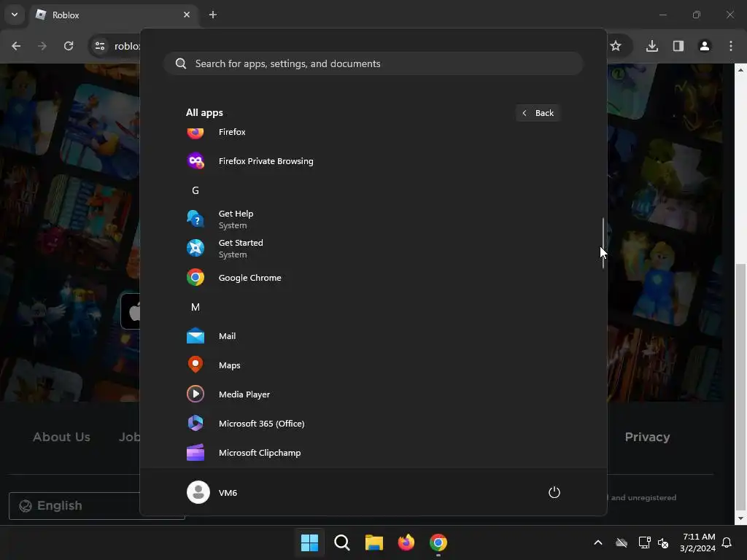Jump to letter M index header
This screenshot has width=747, height=560.
click(196, 307)
